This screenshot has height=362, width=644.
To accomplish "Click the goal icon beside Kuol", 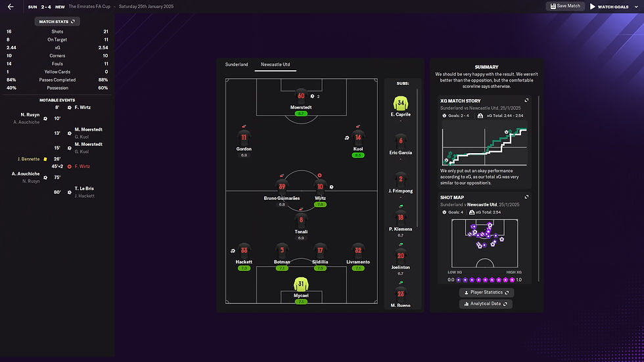I will [x=347, y=138].
